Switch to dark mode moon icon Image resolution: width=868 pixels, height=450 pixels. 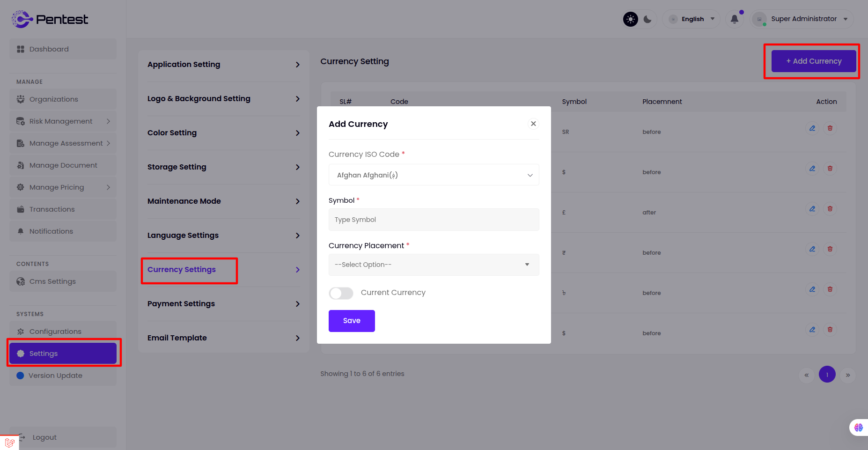click(x=647, y=19)
